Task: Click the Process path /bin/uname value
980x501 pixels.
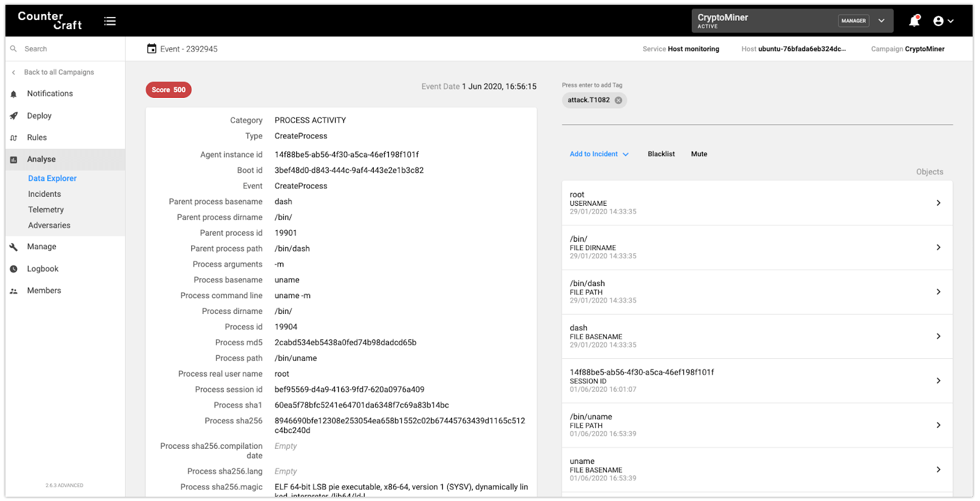Action: [296, 358]
